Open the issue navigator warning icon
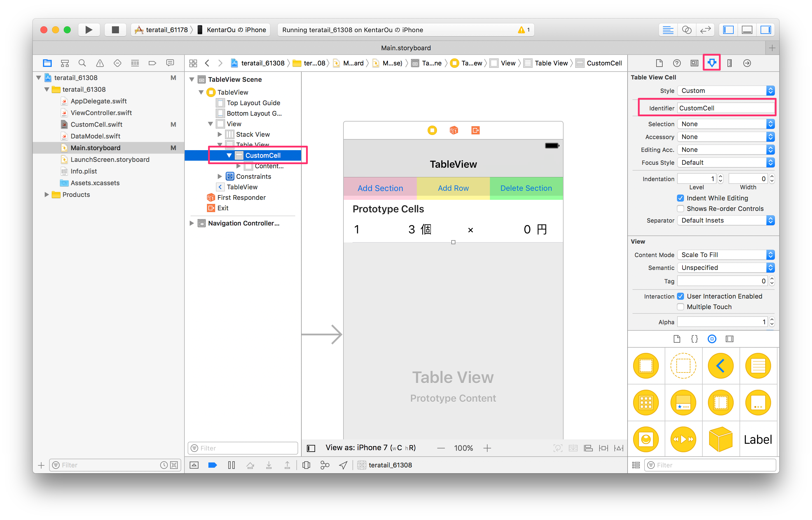 coord(100,63)
